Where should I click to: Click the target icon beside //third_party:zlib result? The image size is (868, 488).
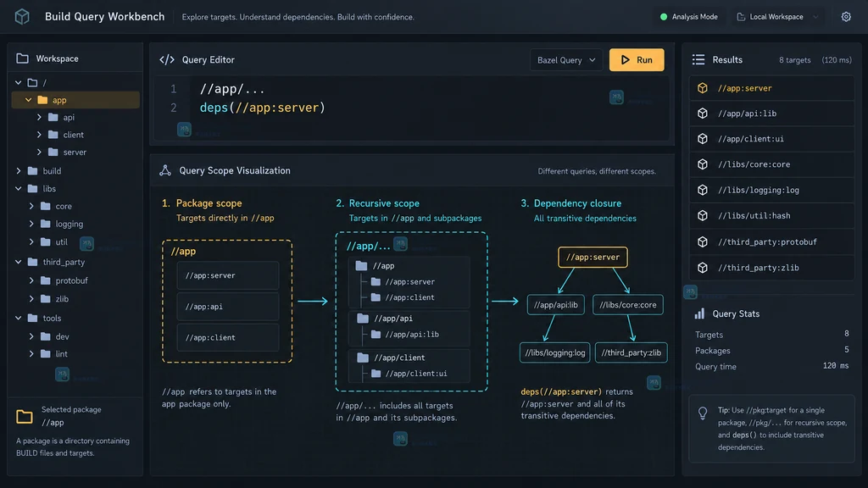coord(703,268)
